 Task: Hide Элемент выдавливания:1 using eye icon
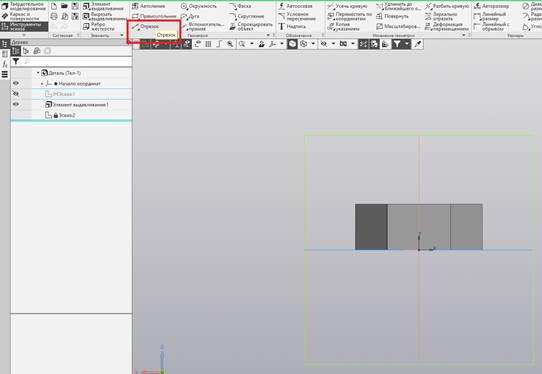click(16, 104)
